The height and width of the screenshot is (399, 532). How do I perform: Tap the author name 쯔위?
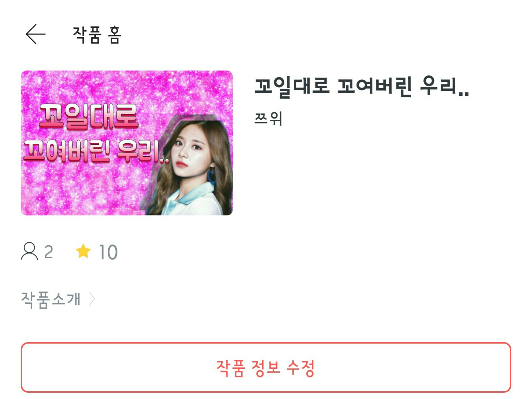[x=269, y=118]
